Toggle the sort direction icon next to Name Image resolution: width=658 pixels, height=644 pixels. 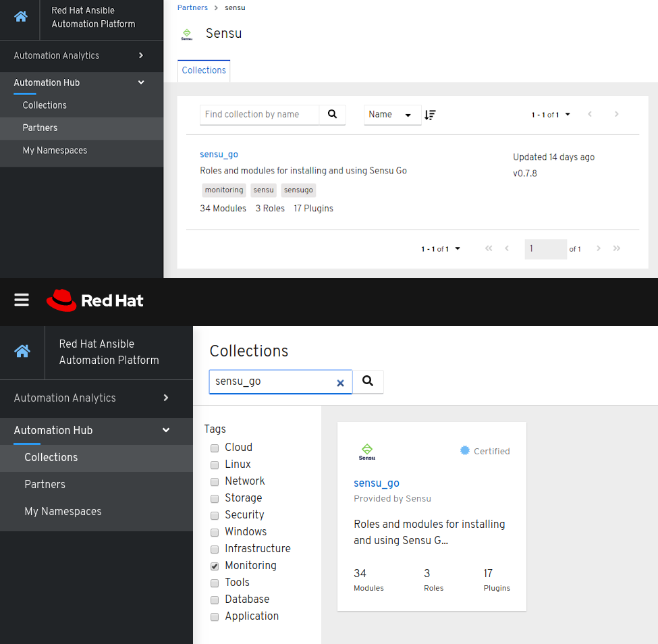tap(430, 115)
